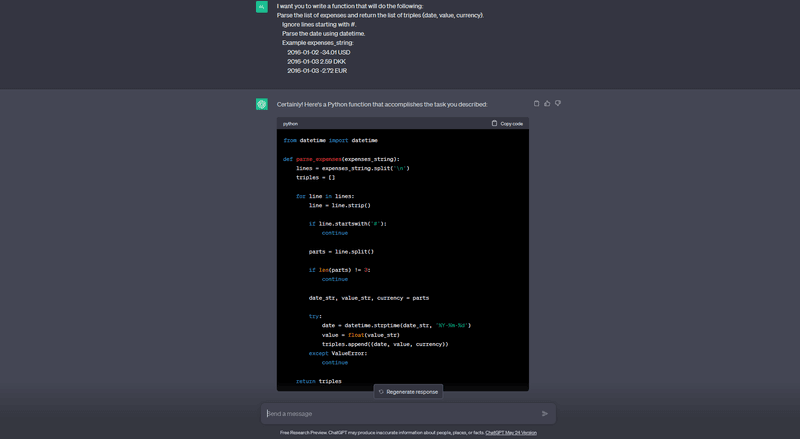Screen dimensions: 800x439
Task: Click 'Parse the date using datetime.' text
Action: point(323,34)
